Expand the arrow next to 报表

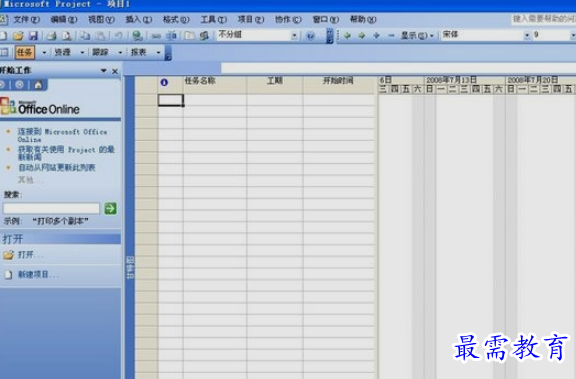pyautogui.click(x=158, y=53)
